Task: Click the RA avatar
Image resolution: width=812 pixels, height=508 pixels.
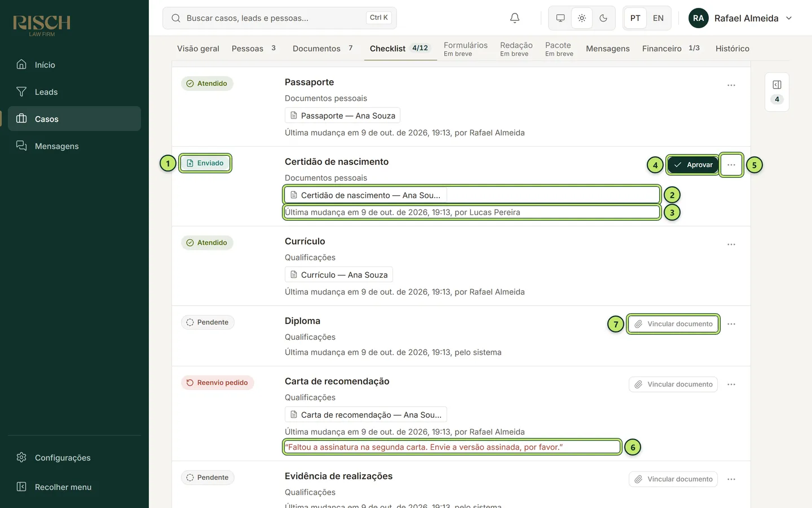Action: (x=699, y=18)
